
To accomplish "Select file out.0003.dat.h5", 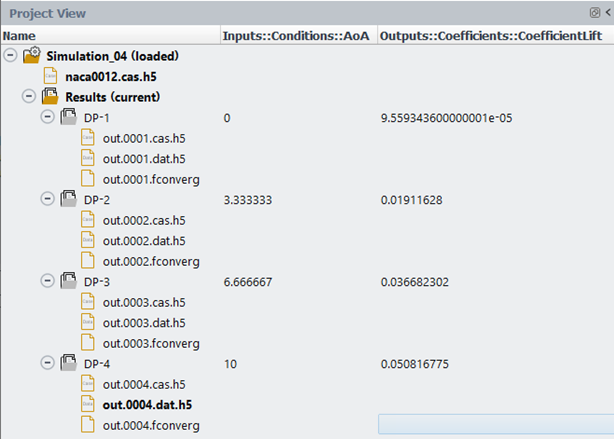I will [144, 323].
